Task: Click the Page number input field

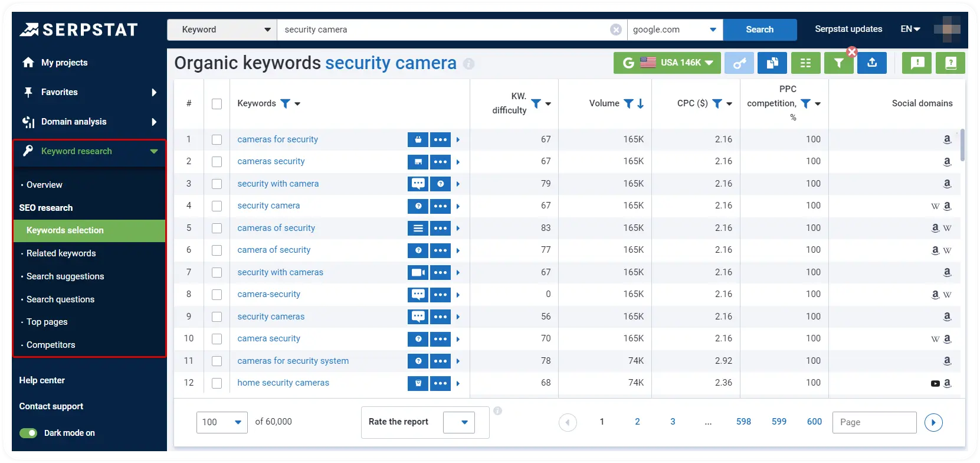Action: coord(874,422)
